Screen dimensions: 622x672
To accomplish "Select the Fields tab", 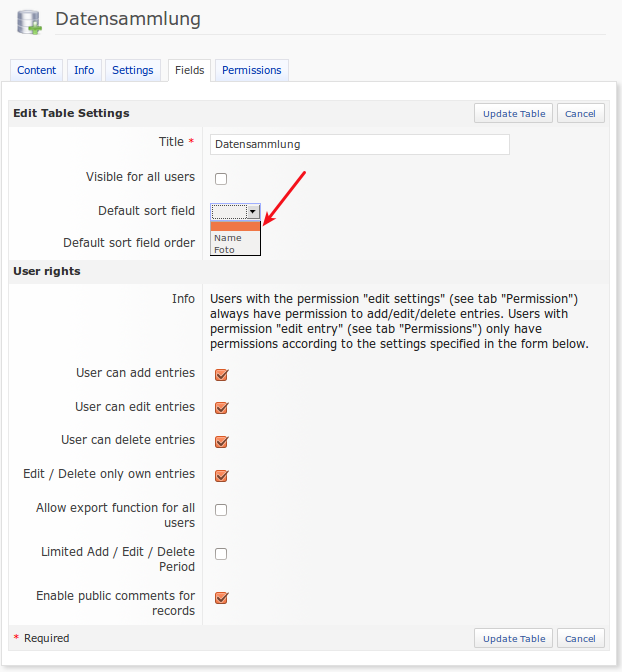I will coord(189,70).
